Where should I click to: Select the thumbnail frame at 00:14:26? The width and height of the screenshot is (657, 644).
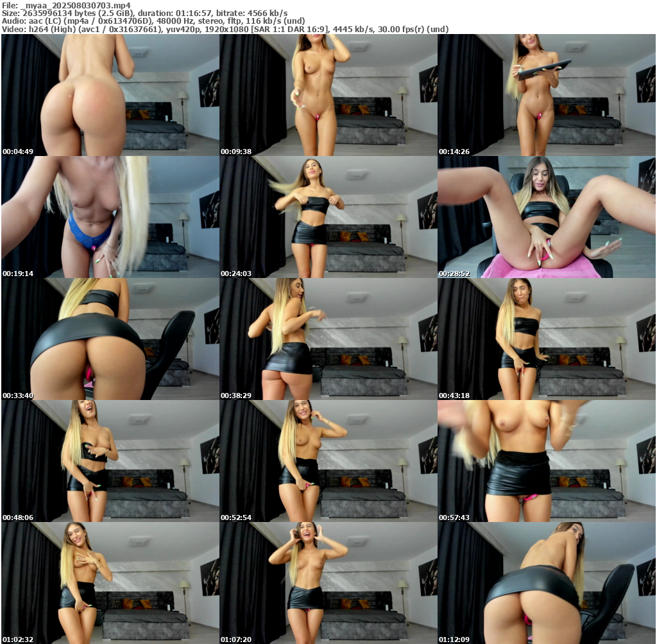point(547,95)
